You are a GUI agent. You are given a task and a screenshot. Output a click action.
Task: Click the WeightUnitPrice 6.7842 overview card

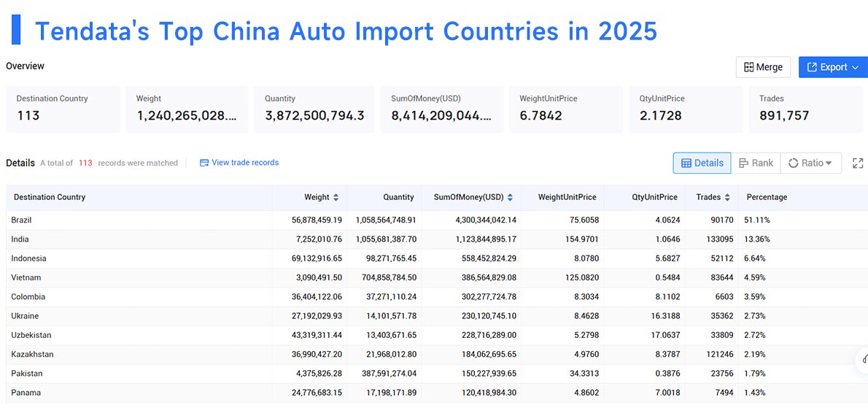[566, 109]
